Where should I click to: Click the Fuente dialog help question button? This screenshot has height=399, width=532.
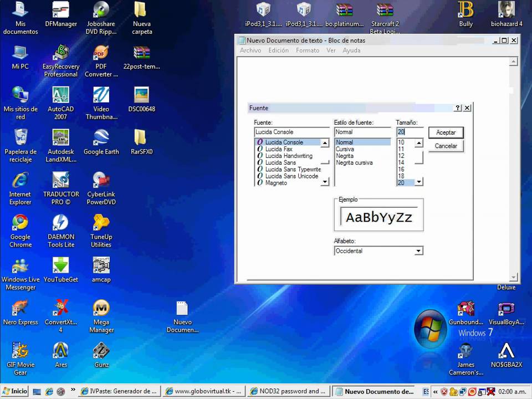(457, 108)
